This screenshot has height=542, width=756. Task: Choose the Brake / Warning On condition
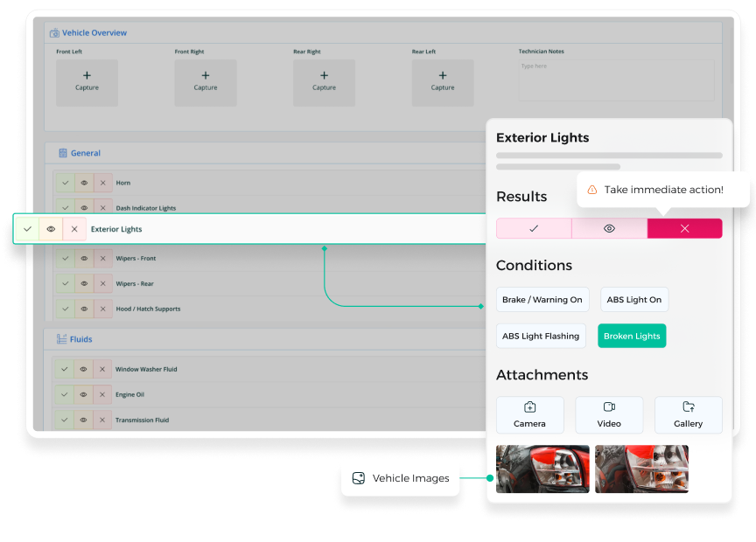542,300
